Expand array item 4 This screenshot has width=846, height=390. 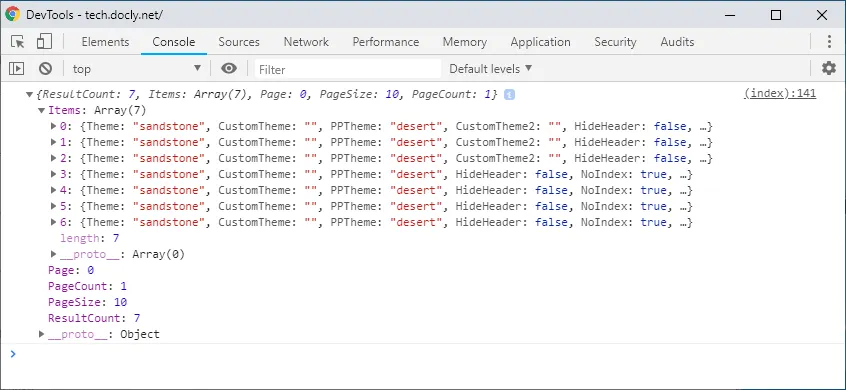point(53,190)
